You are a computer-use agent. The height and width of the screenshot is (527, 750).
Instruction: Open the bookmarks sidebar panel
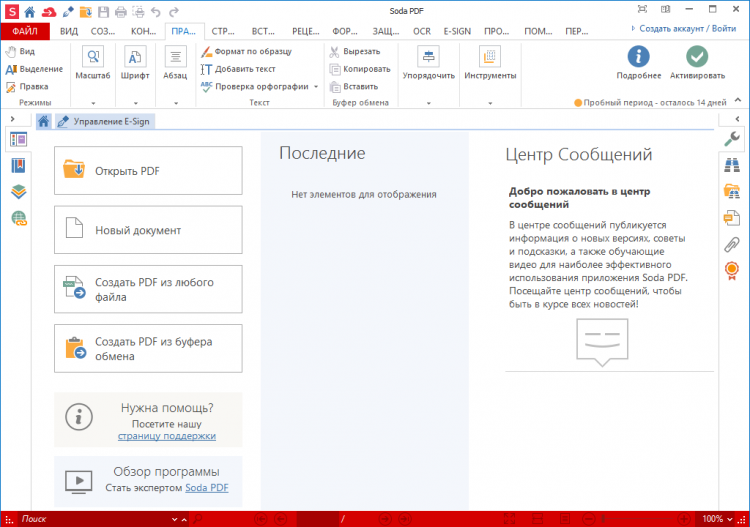click(x=19, y=166)
